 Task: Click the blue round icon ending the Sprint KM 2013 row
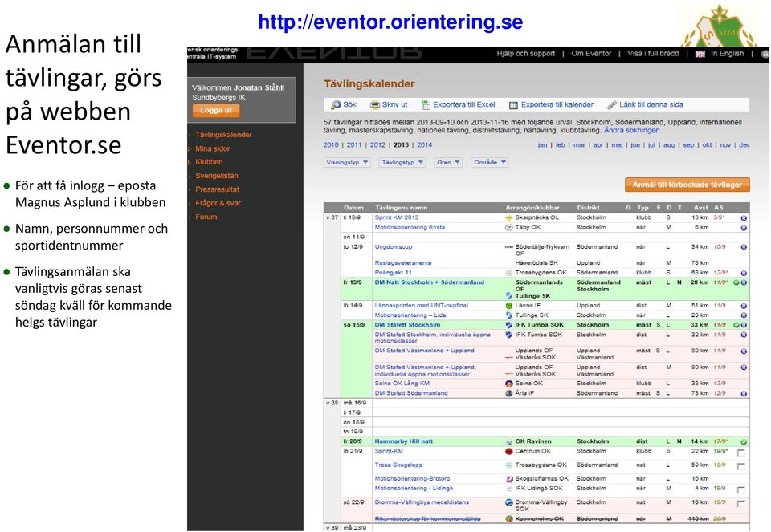(x=744, y=217)
